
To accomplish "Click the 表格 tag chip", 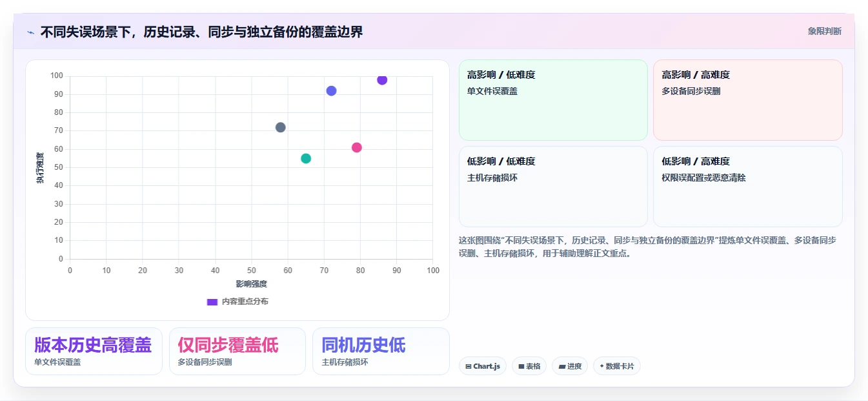I will coord(529,366).
